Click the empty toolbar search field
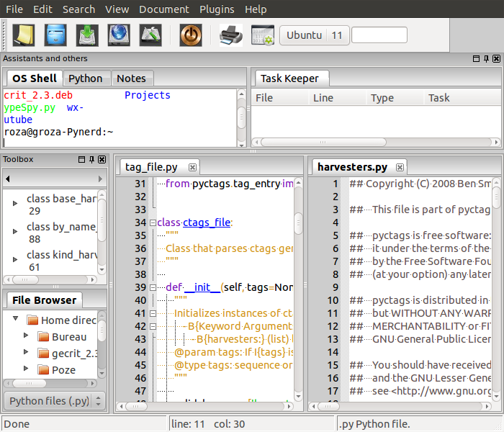The width and height of the screenshot is (504, 432). tap(379, 35)
